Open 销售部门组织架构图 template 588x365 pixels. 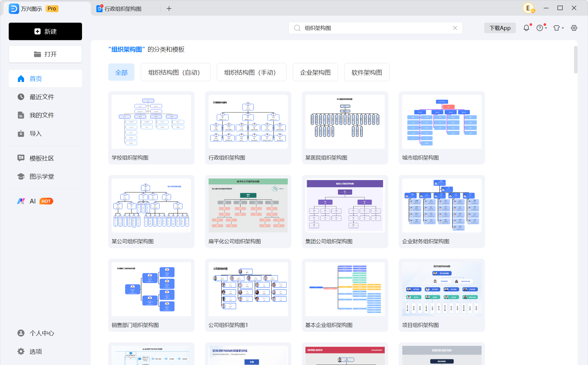pos(151,295)
